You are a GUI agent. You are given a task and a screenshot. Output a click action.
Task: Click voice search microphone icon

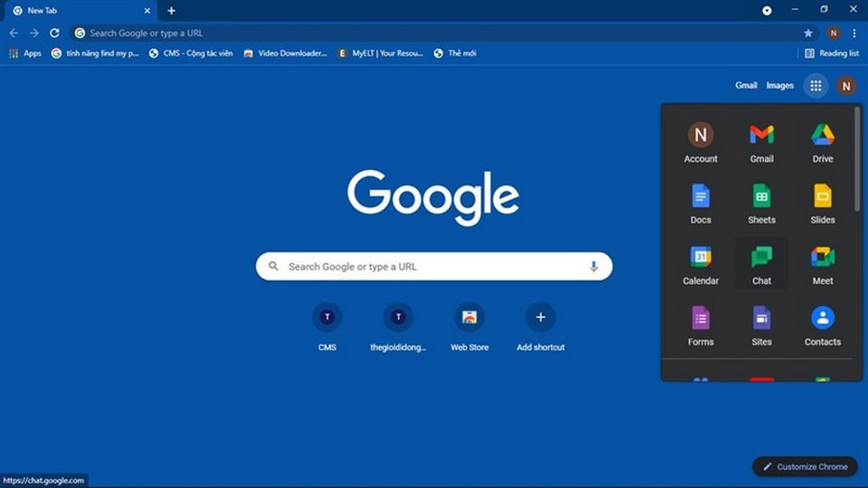click(594, 267)
